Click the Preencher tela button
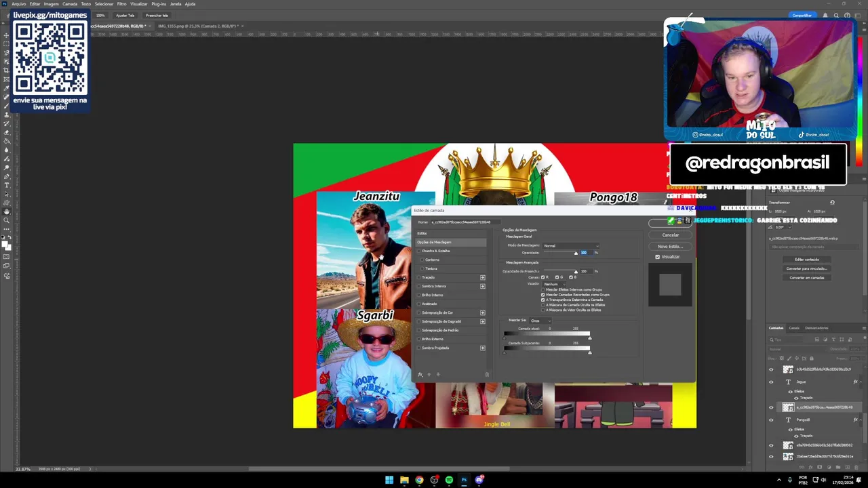 pyautogui.click(x=157, y=15)
